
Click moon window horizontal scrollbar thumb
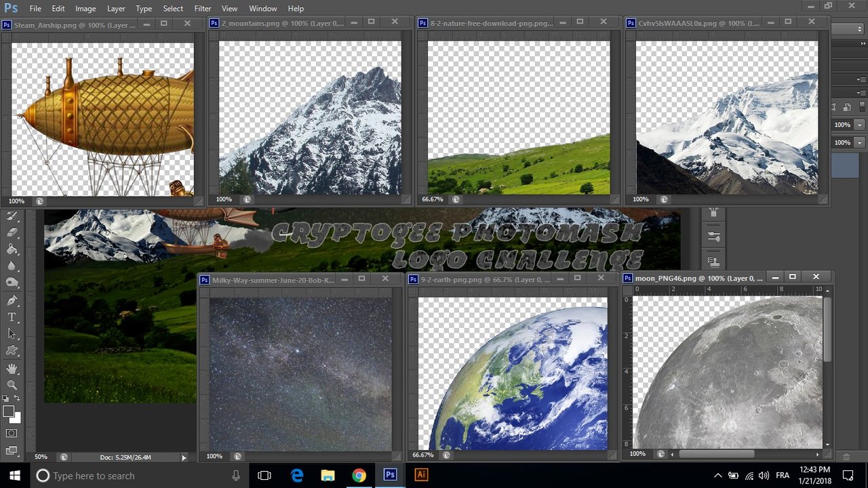716,453
